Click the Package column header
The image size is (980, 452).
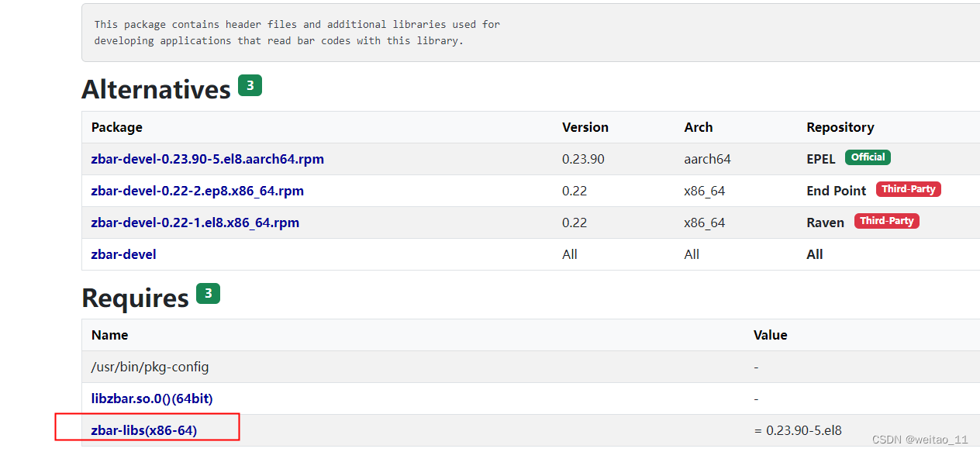[116, 127]
